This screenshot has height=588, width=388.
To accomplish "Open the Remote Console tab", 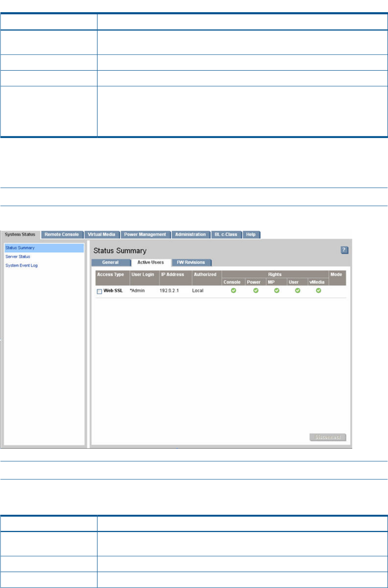I will (x=62, y=234).
